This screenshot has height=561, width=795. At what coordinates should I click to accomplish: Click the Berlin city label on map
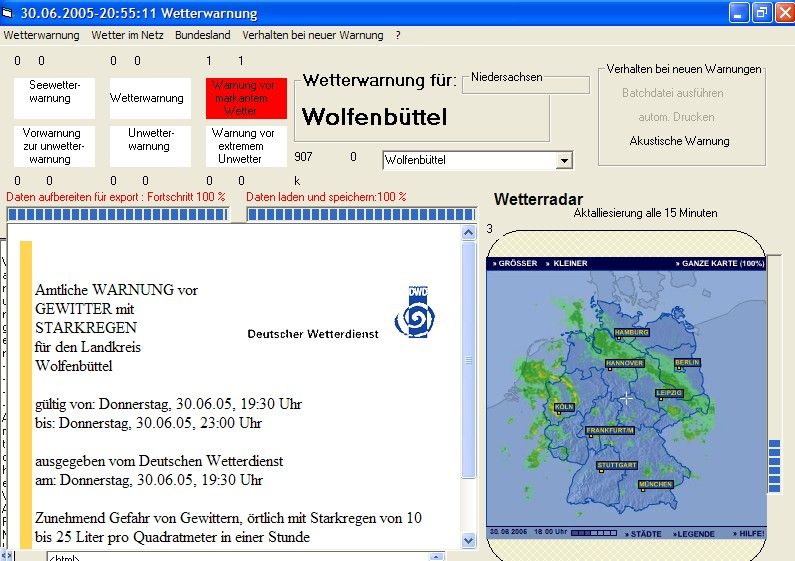[x=687, y=363]
